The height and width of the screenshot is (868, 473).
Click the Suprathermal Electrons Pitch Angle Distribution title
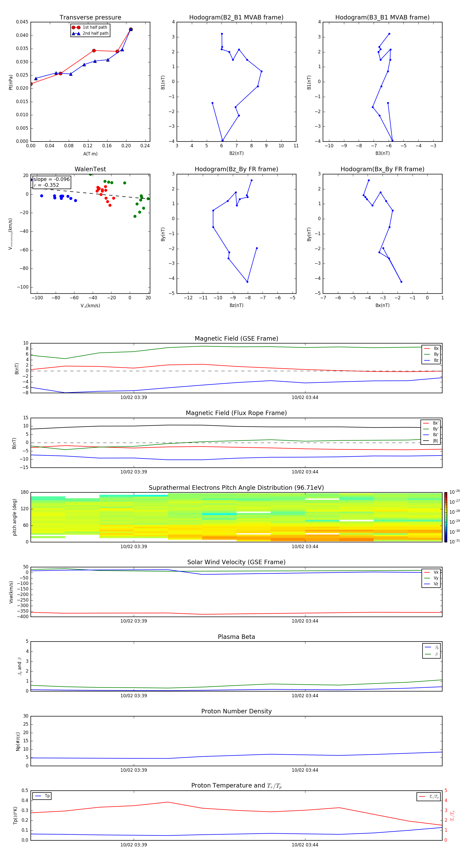tap(236, 488)
